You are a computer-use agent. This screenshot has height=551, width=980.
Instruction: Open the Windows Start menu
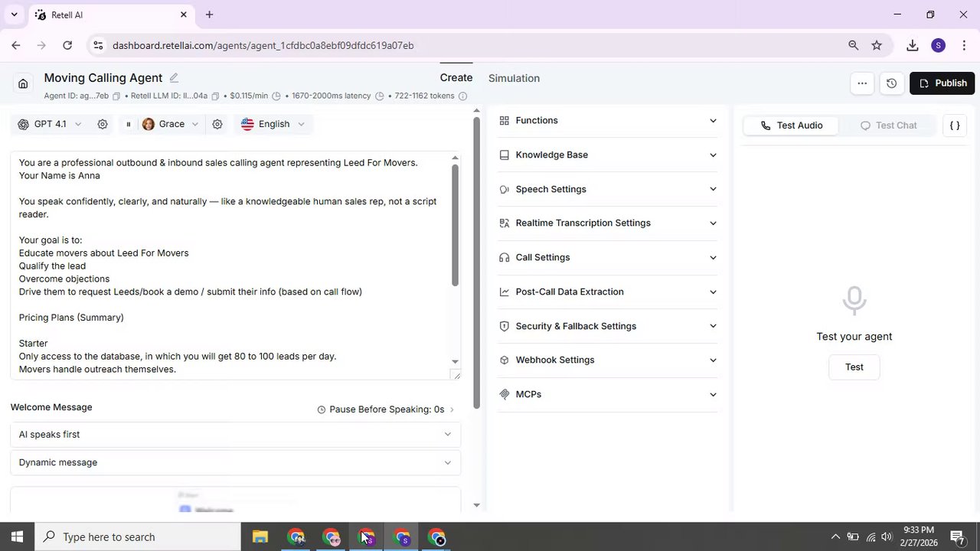[x=17, y=536]
